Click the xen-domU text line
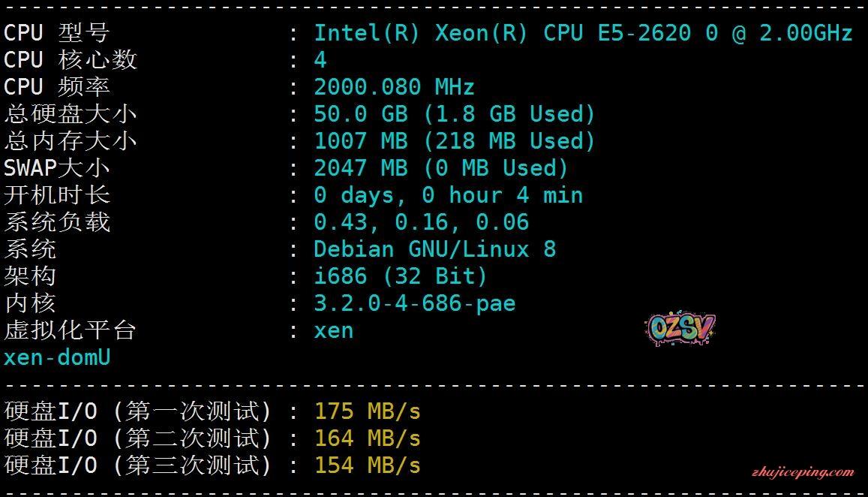Screen dimensions: 868x497 tap(57, 357)
